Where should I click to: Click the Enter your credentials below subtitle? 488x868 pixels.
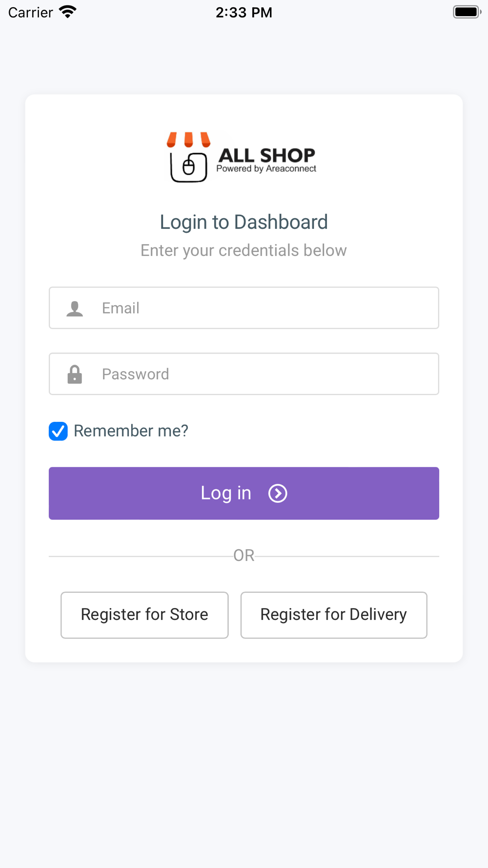(x=244, y=250)
